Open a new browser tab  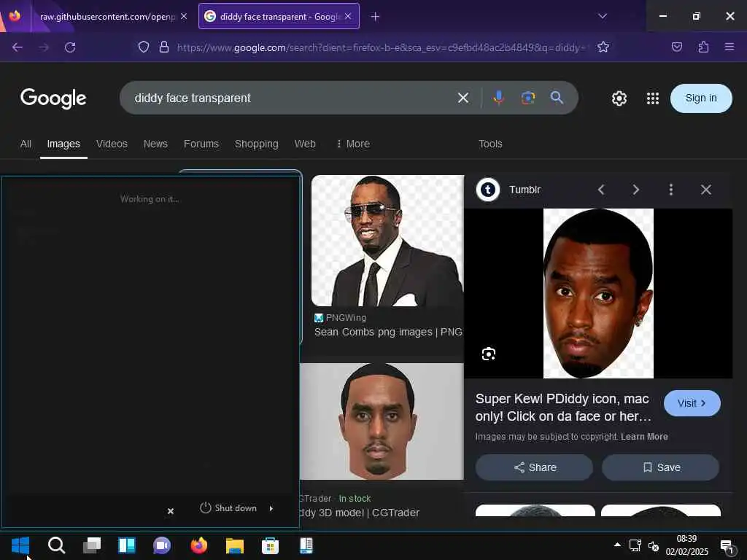click(x=375, y=17)
